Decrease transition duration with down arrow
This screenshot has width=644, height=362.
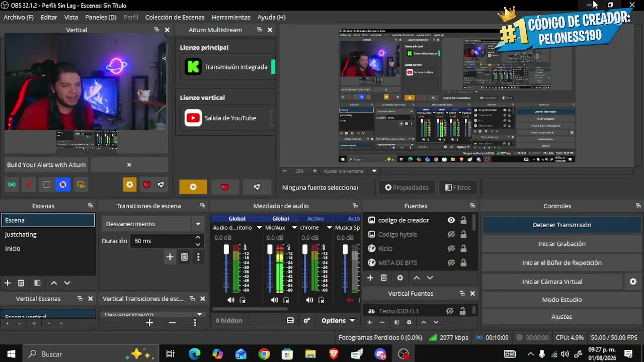pos(198,244)
